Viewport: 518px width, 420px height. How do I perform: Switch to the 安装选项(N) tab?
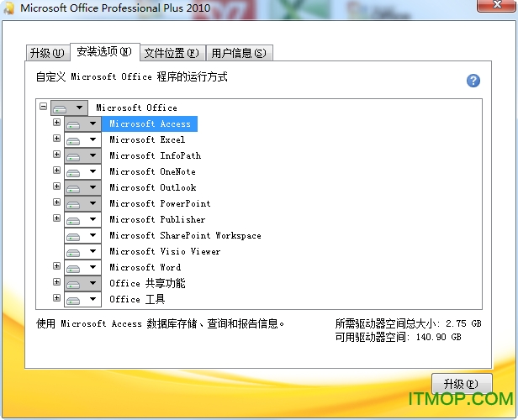point(105,51)
